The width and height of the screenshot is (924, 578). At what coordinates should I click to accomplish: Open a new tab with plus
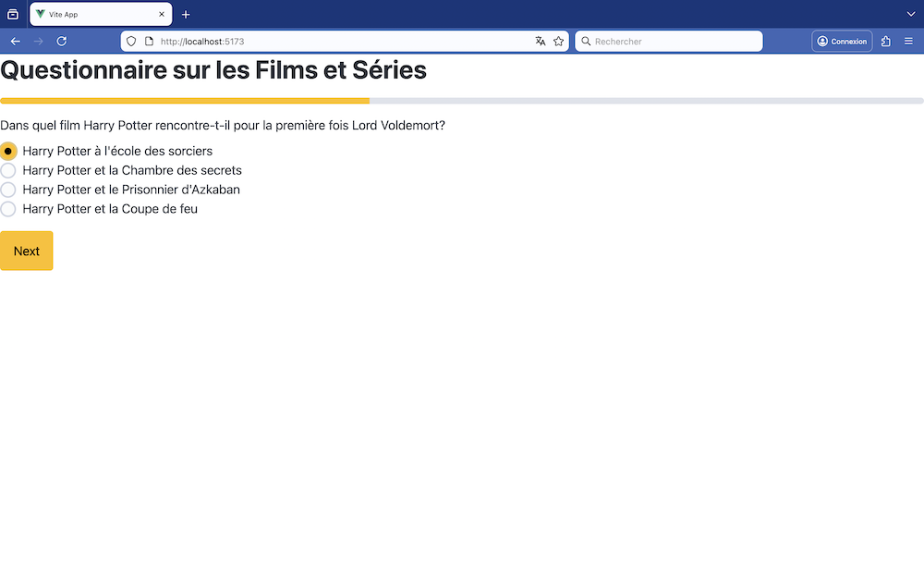coord(186,15)
